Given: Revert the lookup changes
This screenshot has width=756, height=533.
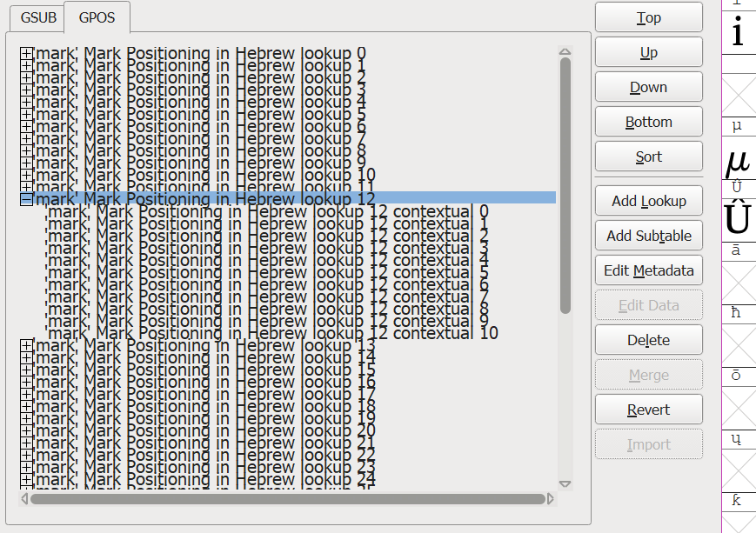Looking at the screenshot, I should tap(648, 410).
